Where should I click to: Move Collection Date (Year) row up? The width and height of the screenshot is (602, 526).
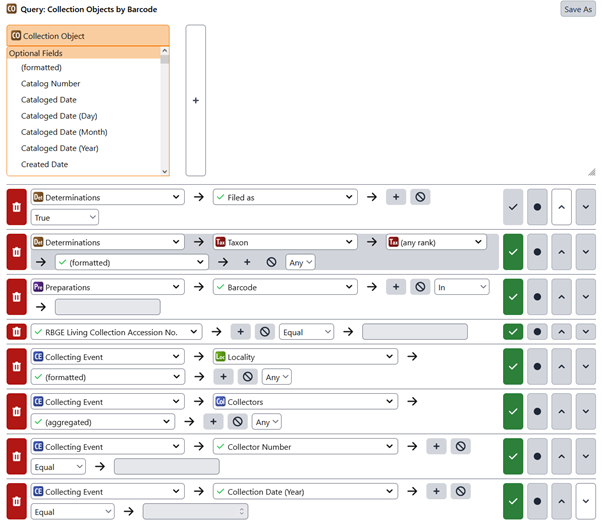[561, 501]
